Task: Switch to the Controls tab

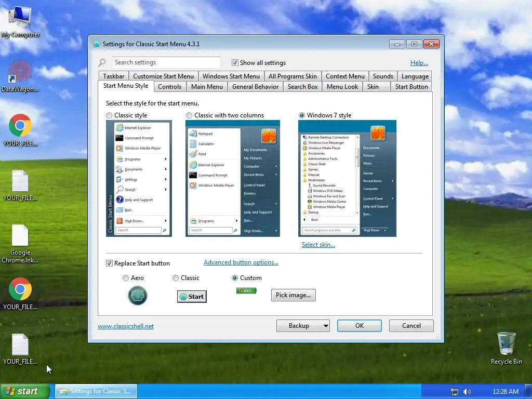Action: coord(170,87)
